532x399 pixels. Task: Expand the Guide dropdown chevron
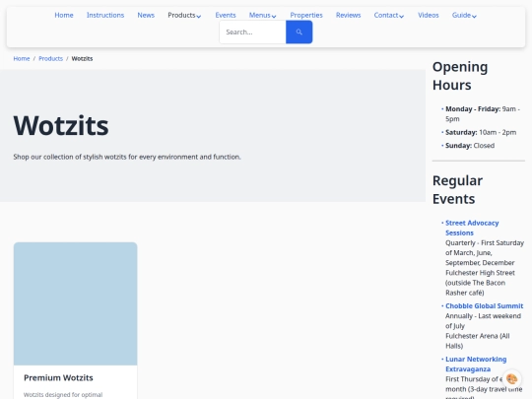click(x=474, y=16)
